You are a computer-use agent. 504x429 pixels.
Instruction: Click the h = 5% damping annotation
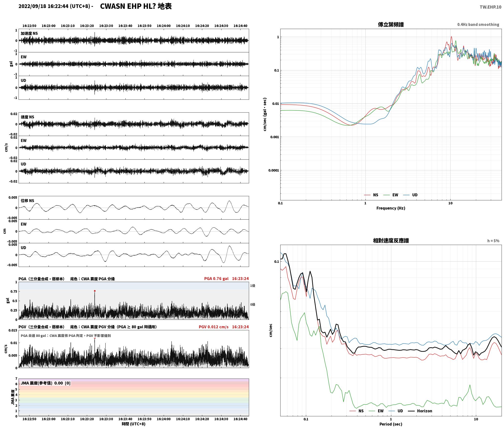pyautogui.click(x=493, y=241)
